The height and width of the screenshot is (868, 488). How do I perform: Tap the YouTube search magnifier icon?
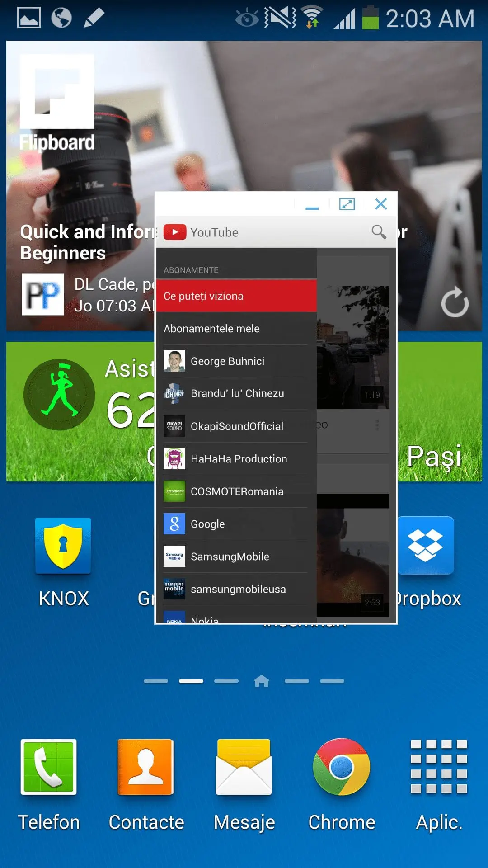pyautogui.click(x=379, y=232)
